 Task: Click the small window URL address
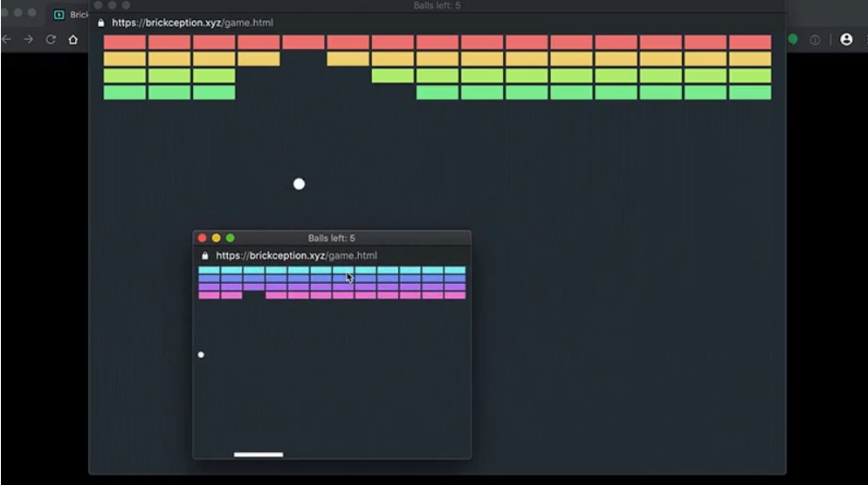point(296,256)
